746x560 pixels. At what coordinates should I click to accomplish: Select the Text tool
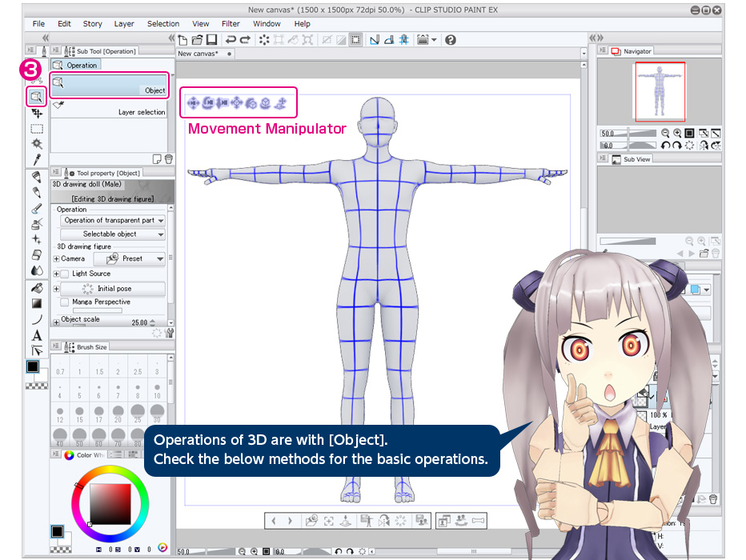37,335
